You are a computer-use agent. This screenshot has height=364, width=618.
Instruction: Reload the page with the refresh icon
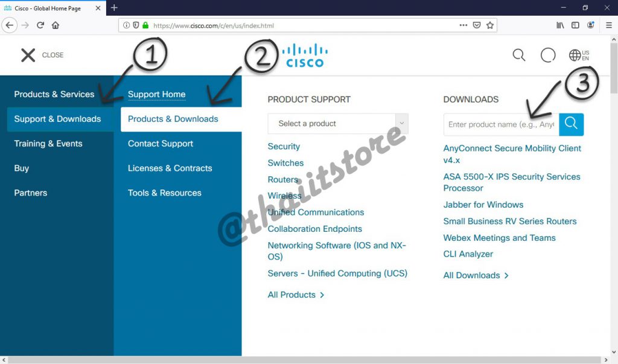[40, 25]
